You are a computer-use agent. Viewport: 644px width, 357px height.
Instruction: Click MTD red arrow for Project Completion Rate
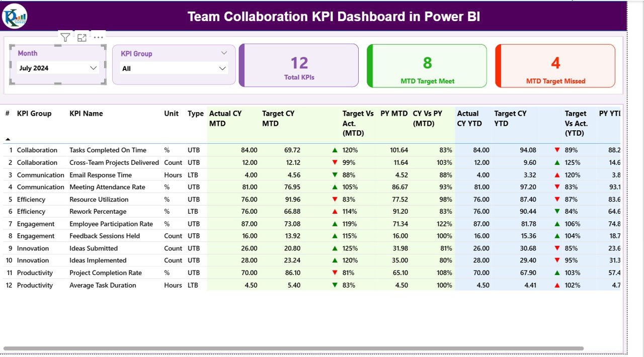tap(335, 273)
